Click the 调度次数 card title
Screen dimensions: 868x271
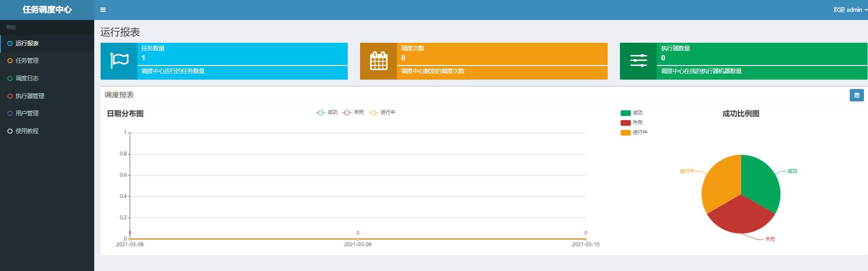pyautogui.click(x=412, y=48)
